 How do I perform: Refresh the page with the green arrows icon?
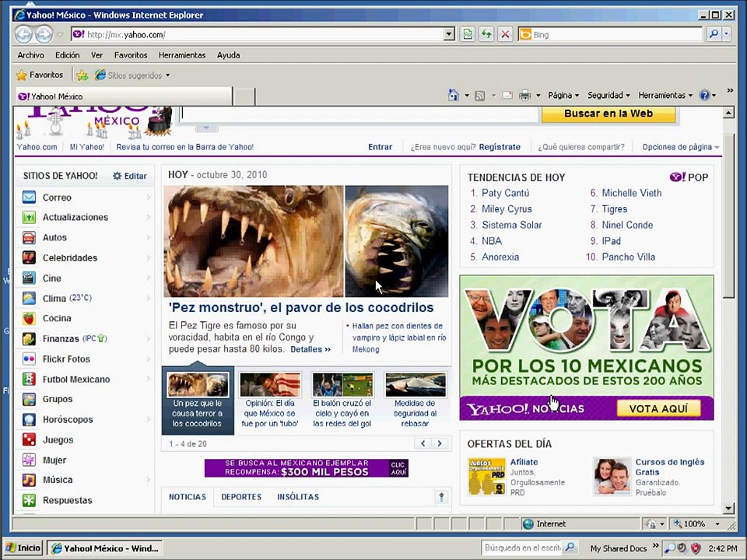pos(486,34)
